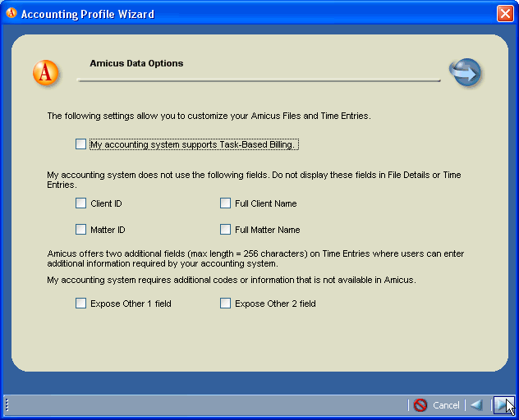This screenshot has height=420, width=519.
Task: Click the Amicus Data Options heading
Action: tap(136, 63)
